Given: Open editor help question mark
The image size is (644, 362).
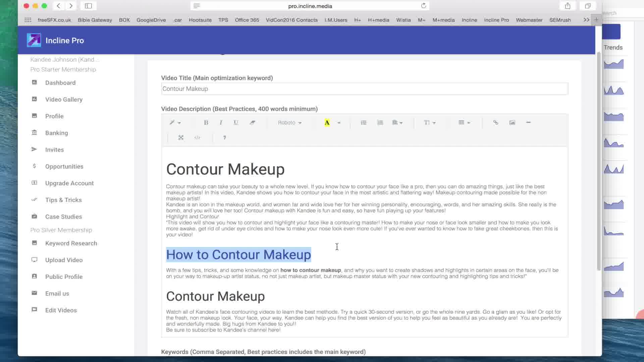Looking at the screenshot, I should (x=224, y=138).
